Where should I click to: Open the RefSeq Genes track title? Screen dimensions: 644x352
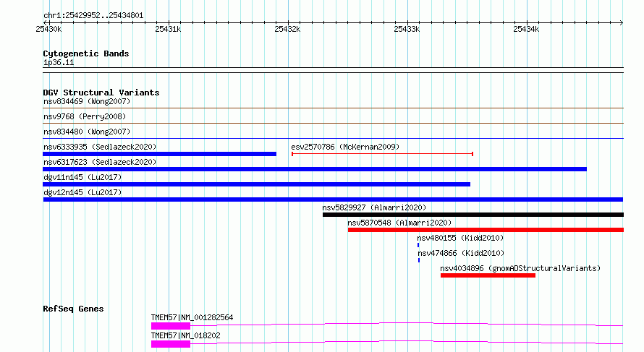(x=73, y=309)
